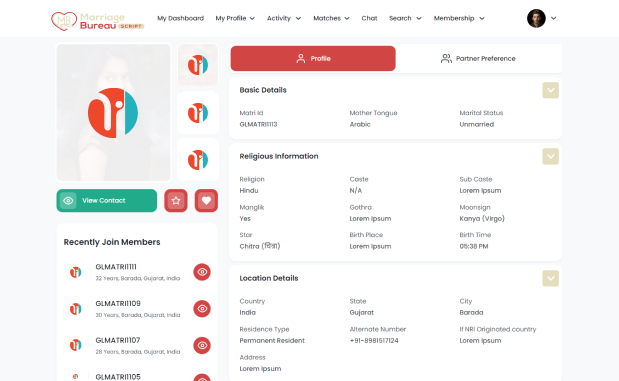
Task: Click the Mangilk value Yes
Action: click(x=245, y=219)
